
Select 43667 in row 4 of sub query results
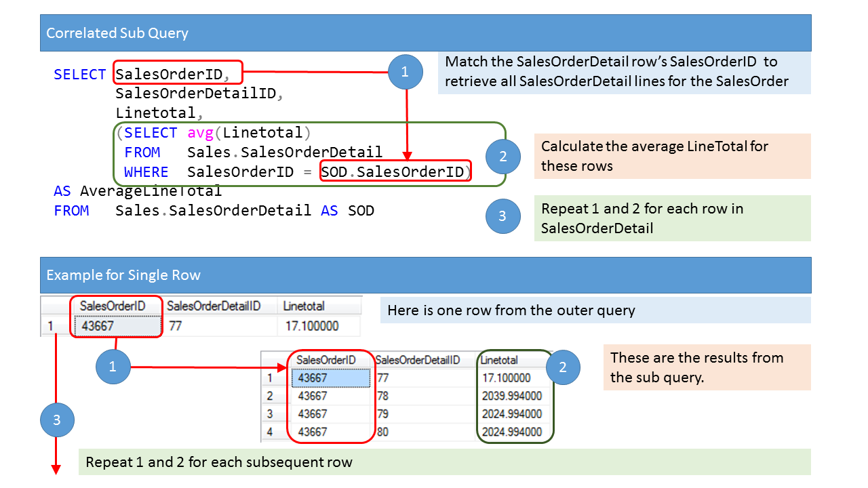tap(332, 431)
